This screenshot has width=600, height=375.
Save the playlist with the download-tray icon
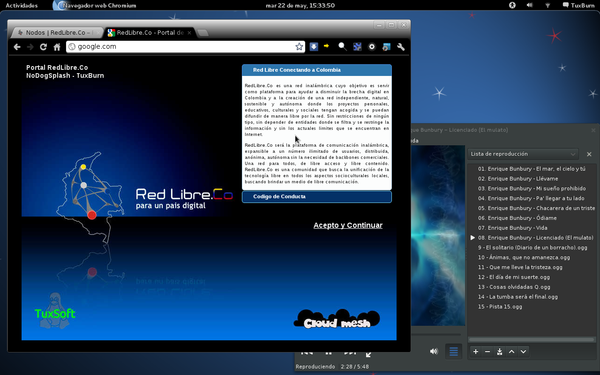499,352
